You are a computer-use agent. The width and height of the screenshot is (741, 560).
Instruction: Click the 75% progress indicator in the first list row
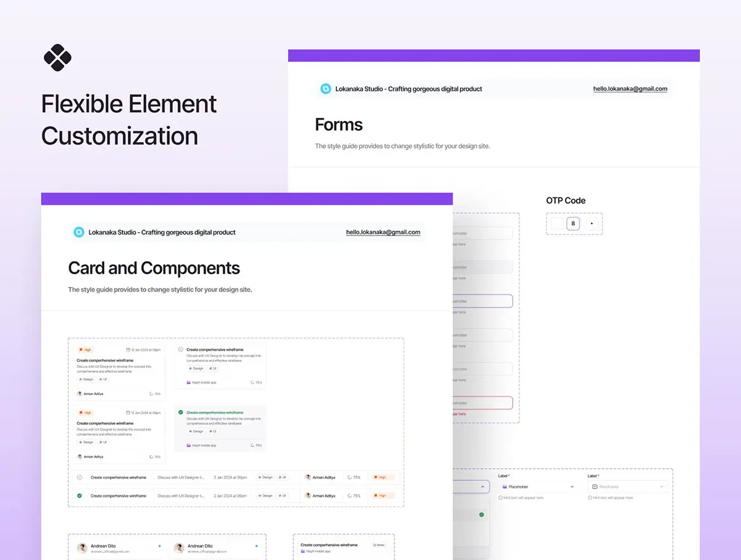tap(354, 477)
